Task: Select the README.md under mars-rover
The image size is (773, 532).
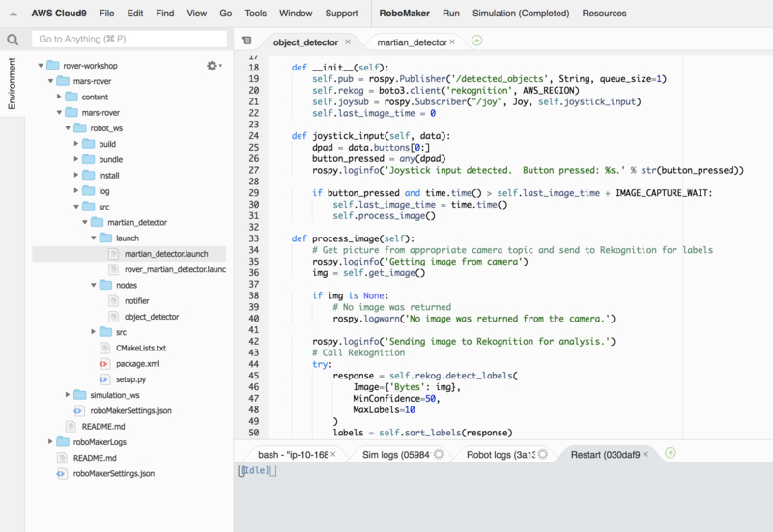Action: pyautogui.click(x=103, y=427)
